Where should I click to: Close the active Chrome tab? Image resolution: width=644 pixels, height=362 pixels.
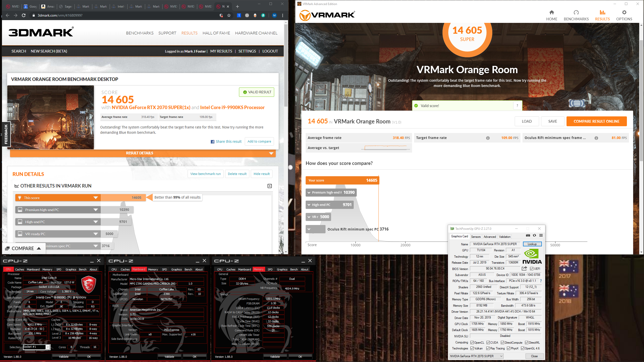point(228,7)
